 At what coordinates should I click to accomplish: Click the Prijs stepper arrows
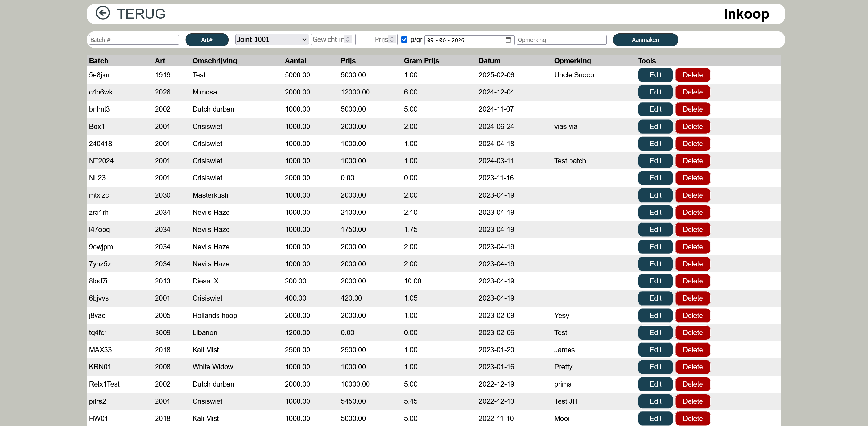392,39
